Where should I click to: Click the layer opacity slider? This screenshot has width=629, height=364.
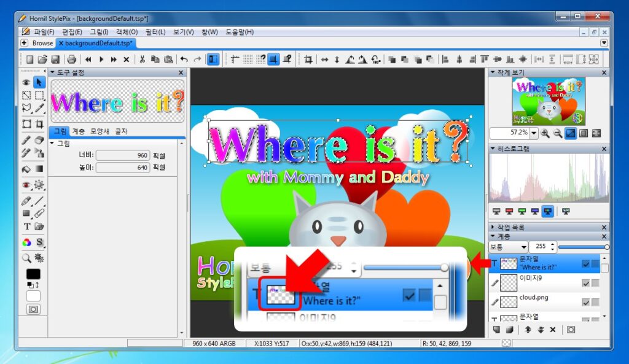click(584, 247)
